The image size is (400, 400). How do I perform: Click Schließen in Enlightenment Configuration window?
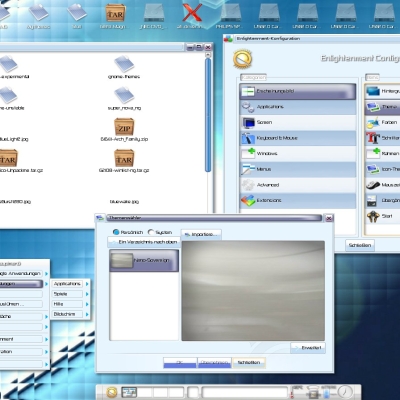coord(360,245)
